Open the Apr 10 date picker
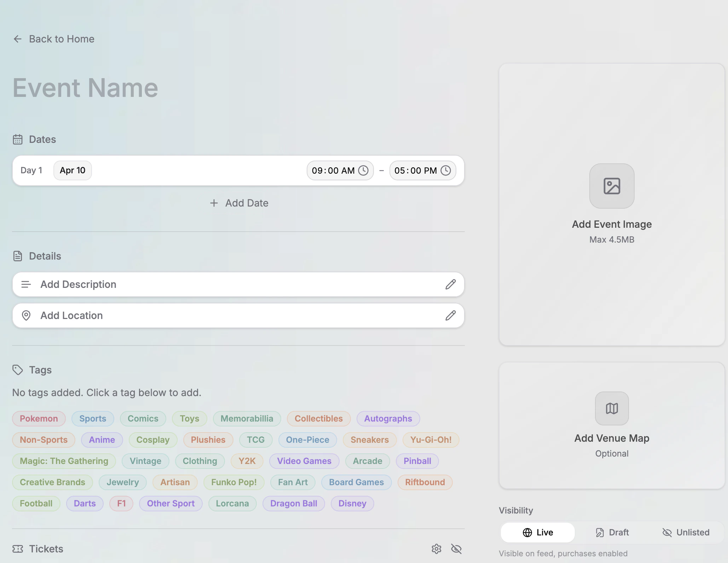 73,170
